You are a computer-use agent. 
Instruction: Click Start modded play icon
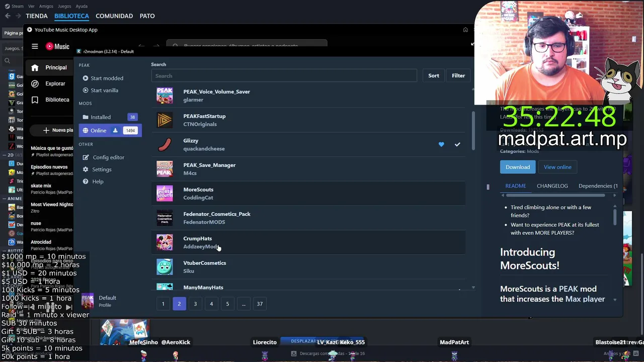86,78
